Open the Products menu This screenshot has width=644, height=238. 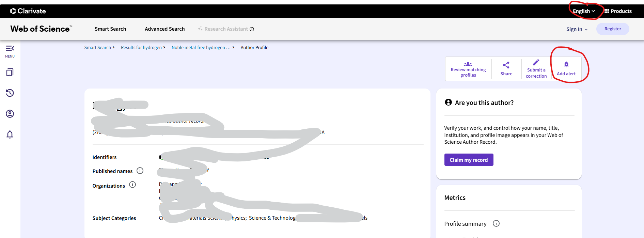(x=618, y=11)
